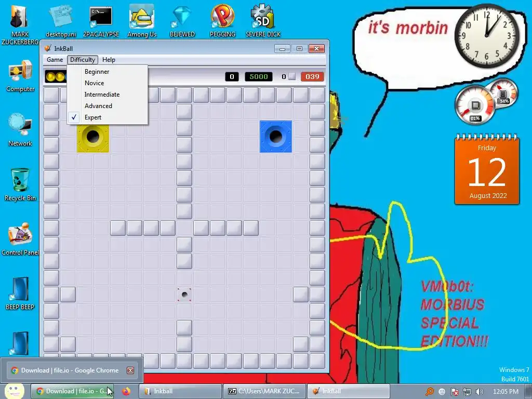This screenshot has width=532, height=399.
Task: Minimize the InkBall window
Action: pos(282,49)
